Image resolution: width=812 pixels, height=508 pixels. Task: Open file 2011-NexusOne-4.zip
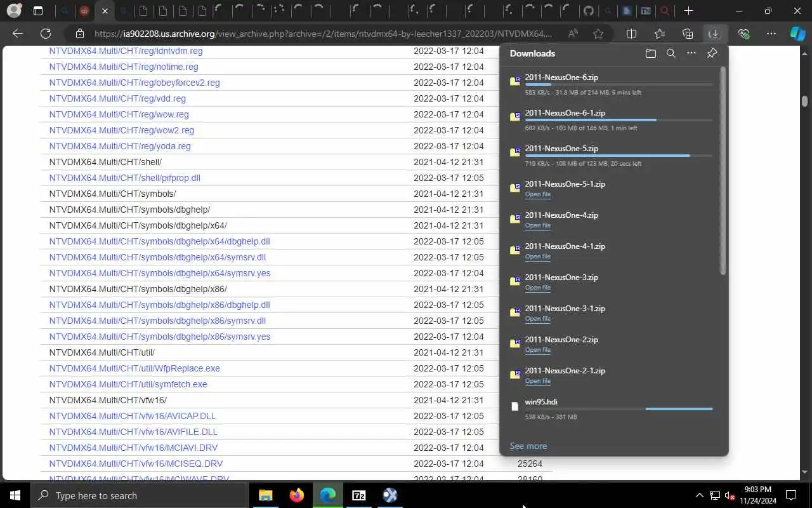tap(537, 225)
